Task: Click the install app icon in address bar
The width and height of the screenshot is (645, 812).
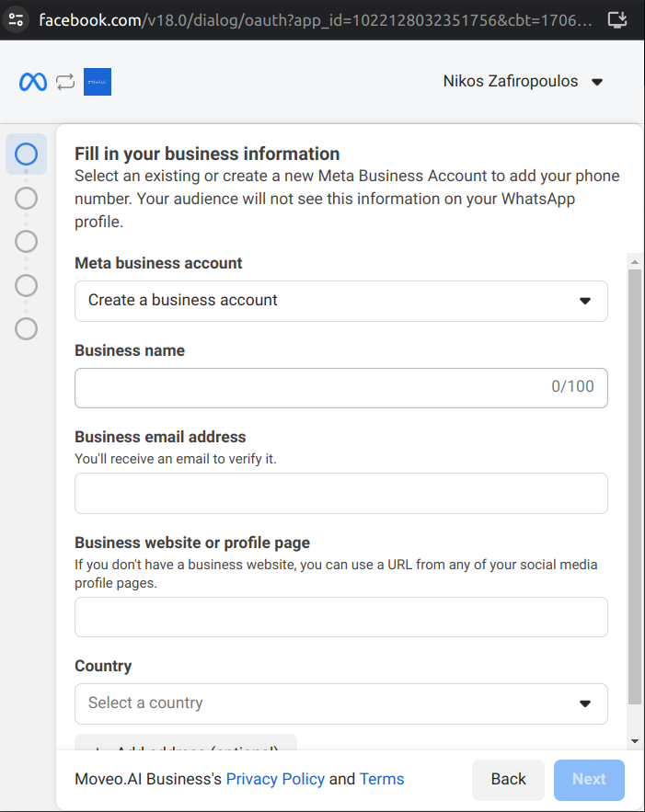Action: (617, 19)
